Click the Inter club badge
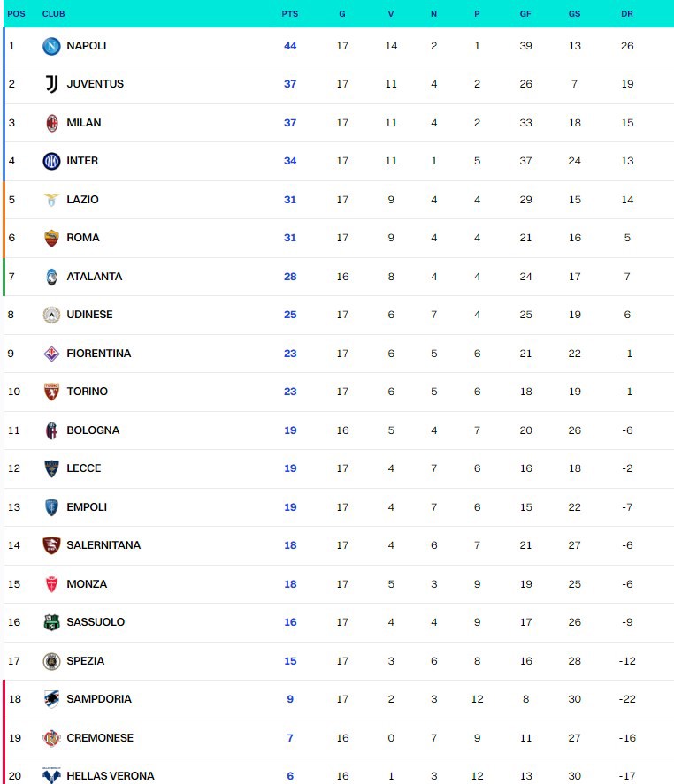674x784 pixels. [x=51, y=161]
